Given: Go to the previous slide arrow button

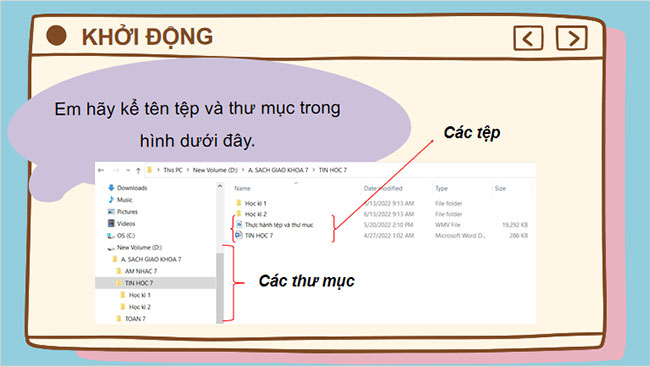Looking at the screenshot, I should (528, 38).
